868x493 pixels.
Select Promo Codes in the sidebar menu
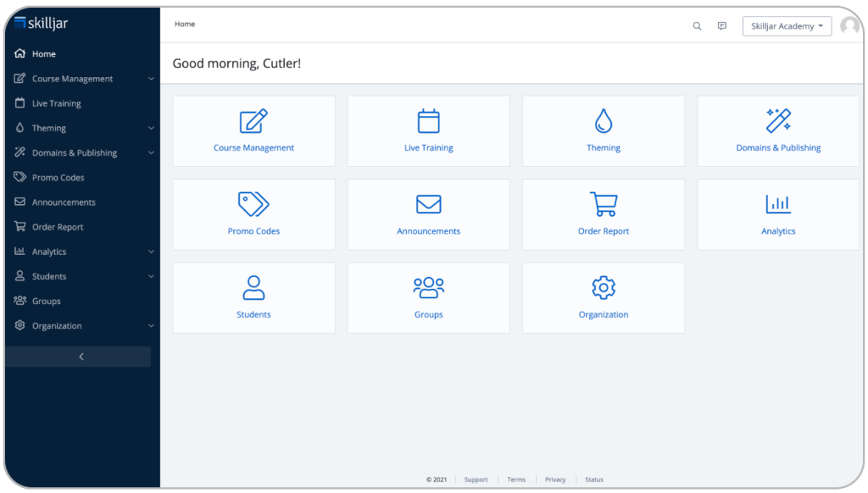58,178
